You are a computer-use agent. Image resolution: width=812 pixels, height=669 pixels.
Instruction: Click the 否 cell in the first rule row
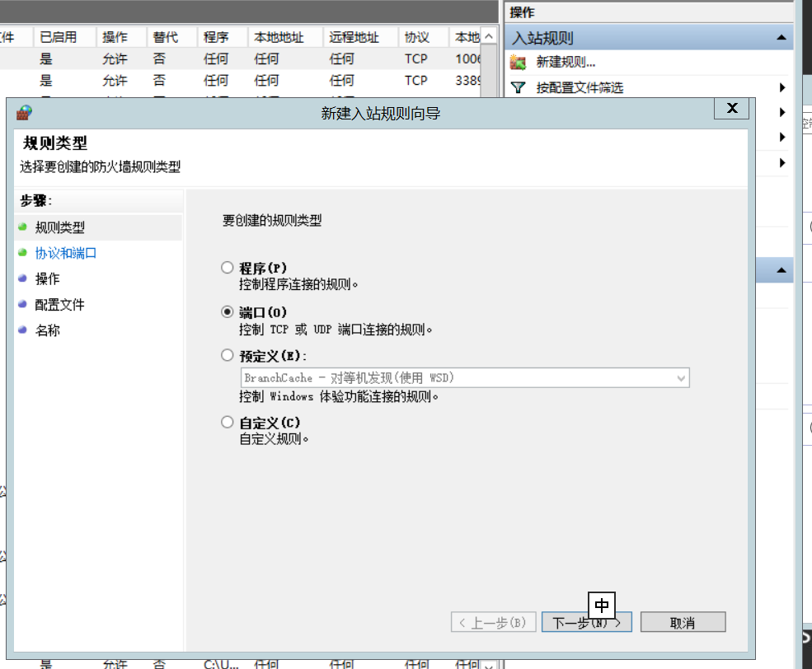click(159, 59)
